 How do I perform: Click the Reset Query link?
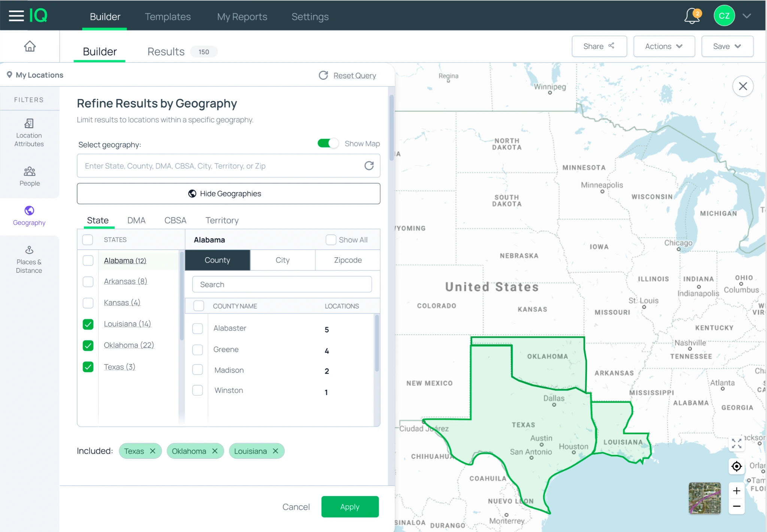[x=355, y=76]
